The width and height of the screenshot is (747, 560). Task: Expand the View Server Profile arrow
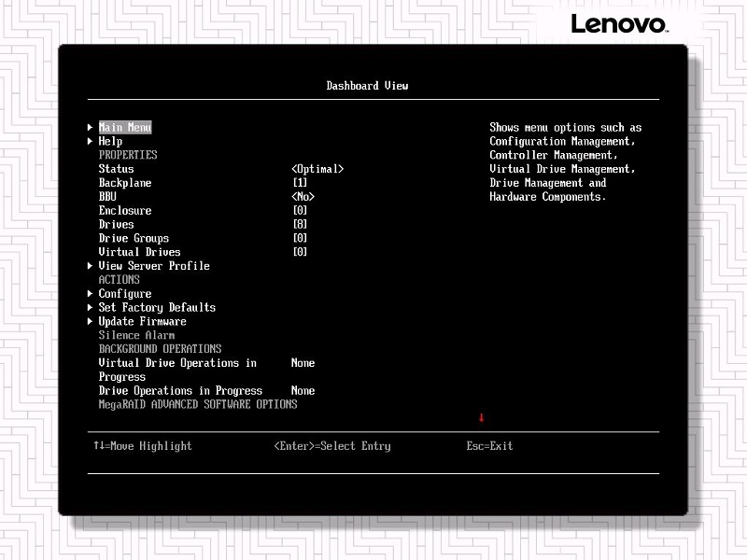point(90,266)
